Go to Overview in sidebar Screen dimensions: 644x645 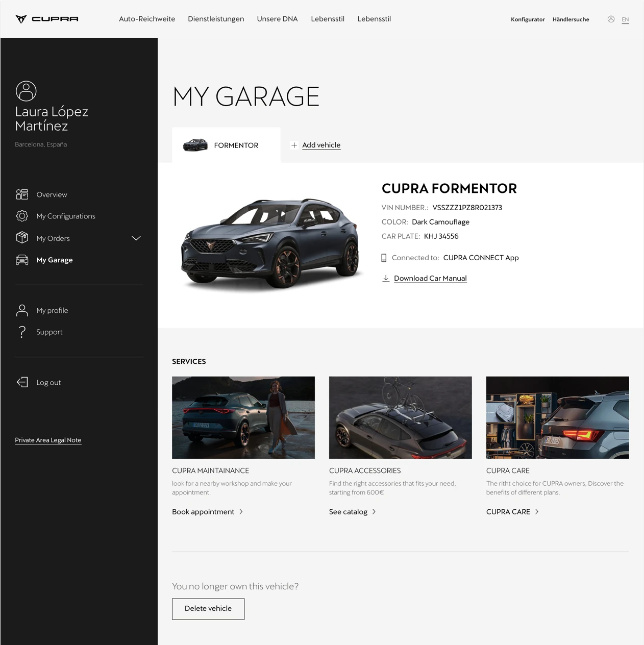click(52, 194)
